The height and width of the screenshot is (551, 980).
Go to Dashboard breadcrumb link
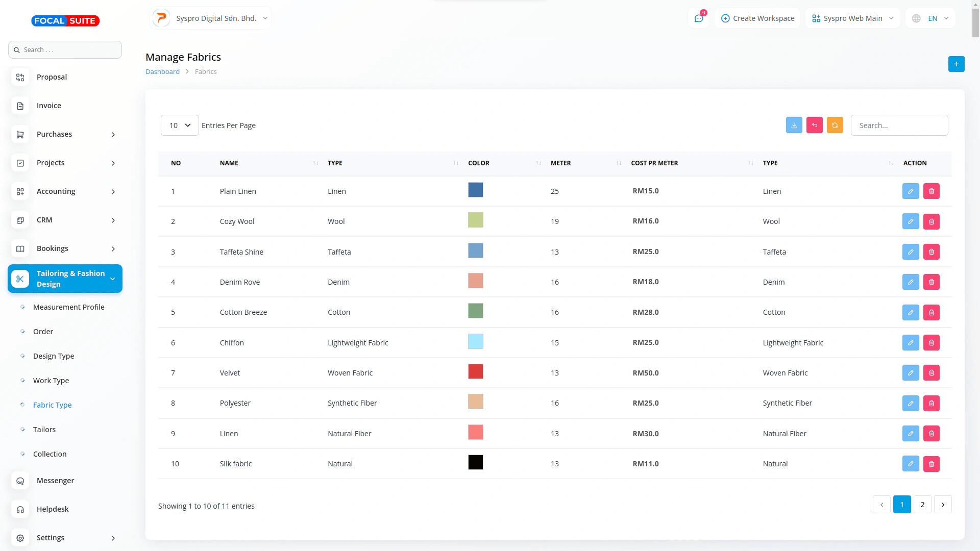click(162, 72)
